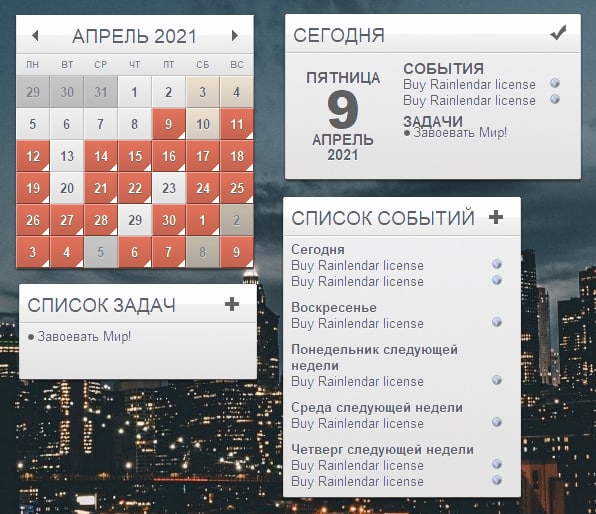Screen dimensions: 596x514
Task: Toggle Завоевать Мир! task bullet in Список задач
Action: coord(31,337)
